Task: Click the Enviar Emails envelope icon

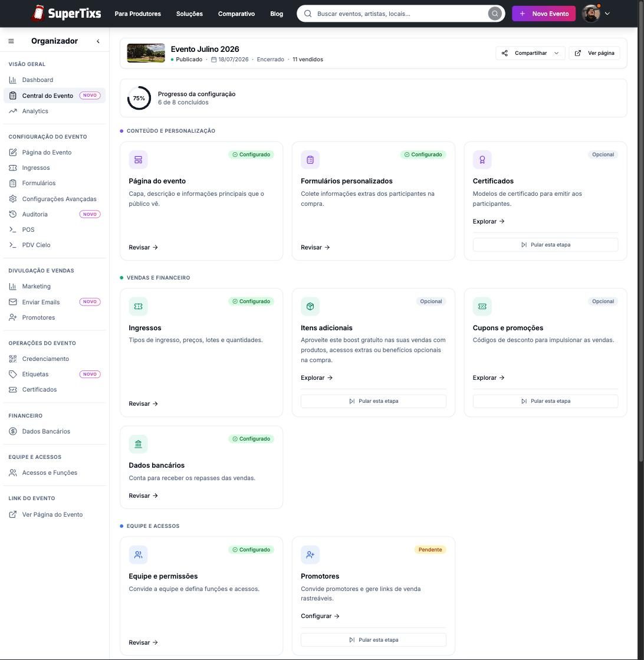Action: 13,302
